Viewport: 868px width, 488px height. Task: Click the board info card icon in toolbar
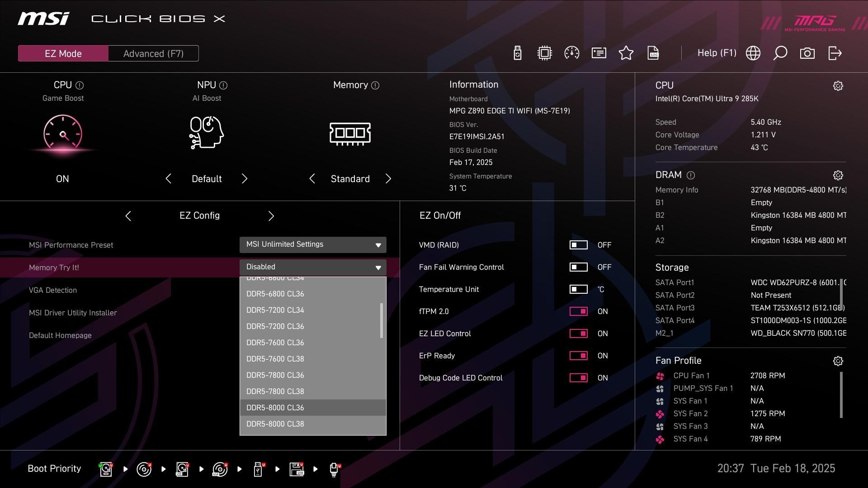(x=599, y=53)
